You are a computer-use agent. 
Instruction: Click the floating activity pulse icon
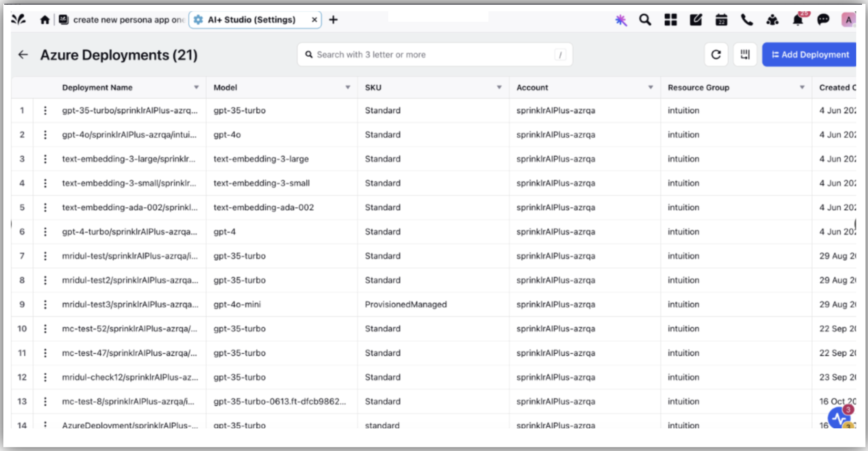(x=839, y=417)
